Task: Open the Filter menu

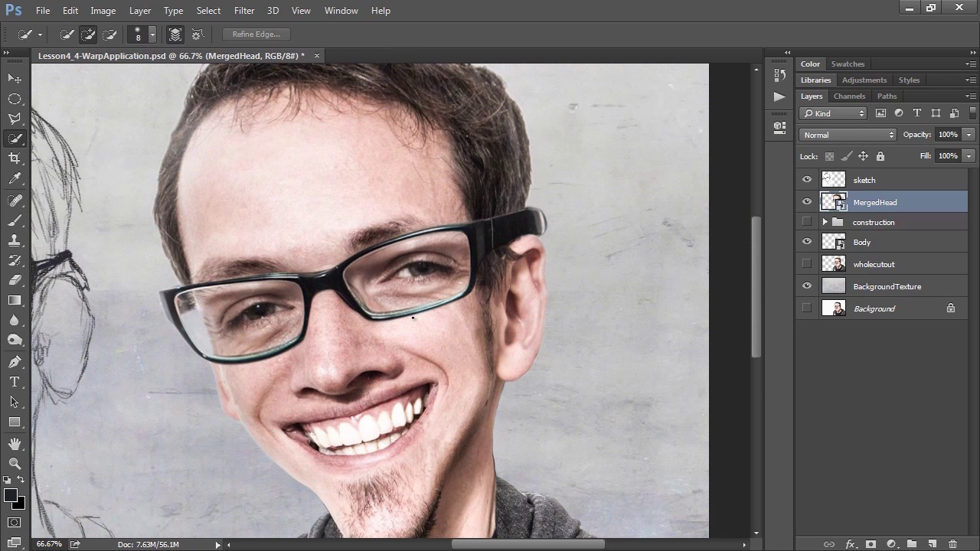Action: click(x=244, y=11)
